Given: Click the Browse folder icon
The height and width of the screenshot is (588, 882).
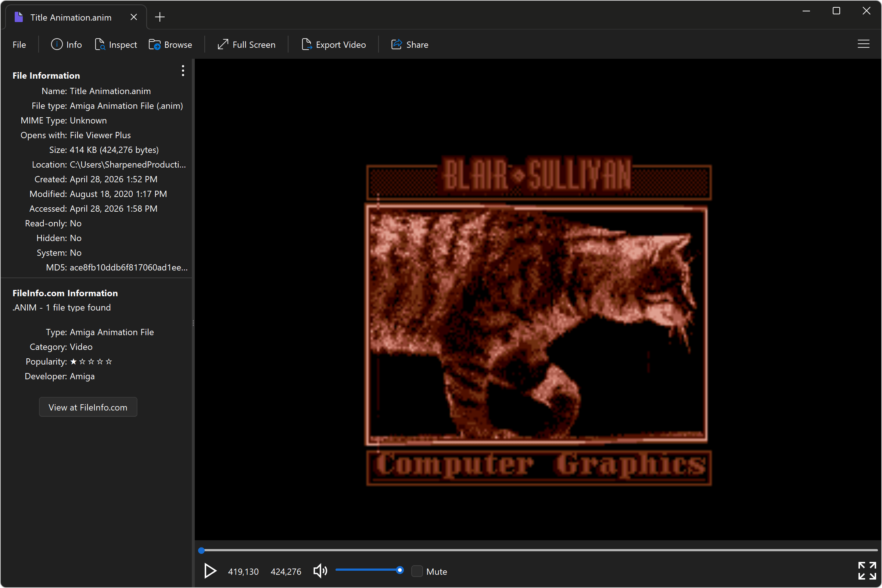Looking at the screenshot, I should coord(154,44).
